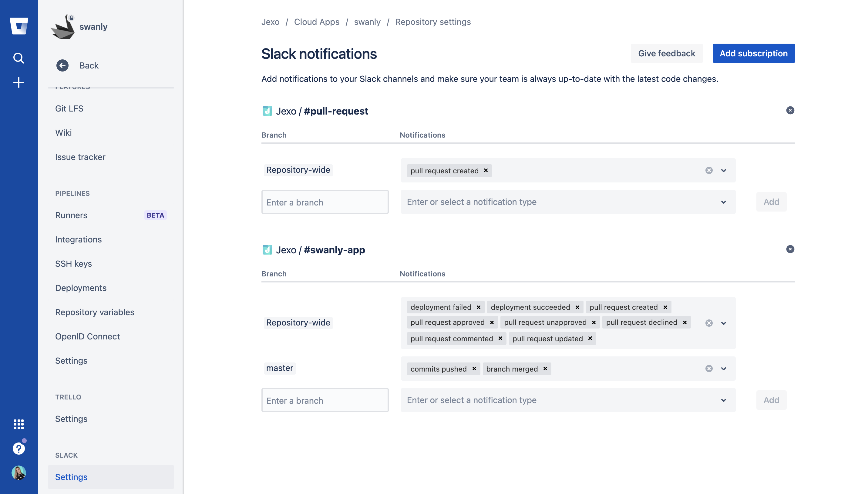Click the Give feedback button
Viewport: 868px width, 494px height.
click(x=666, y=53)
